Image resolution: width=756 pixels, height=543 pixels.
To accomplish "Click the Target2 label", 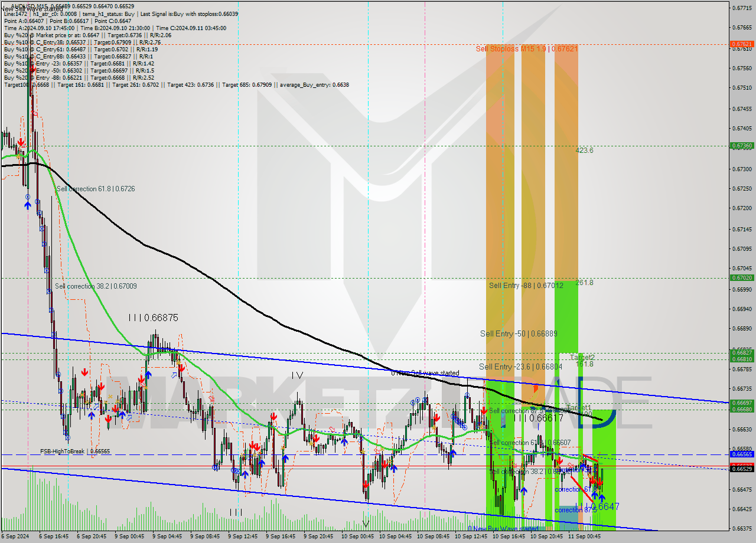I will click(583, 357).
